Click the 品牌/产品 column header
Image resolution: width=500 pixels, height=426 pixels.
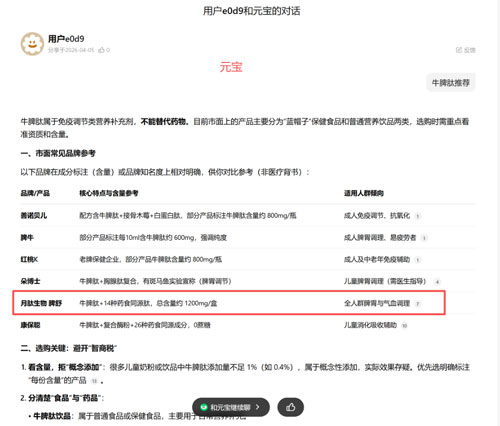tap(35, 193)
